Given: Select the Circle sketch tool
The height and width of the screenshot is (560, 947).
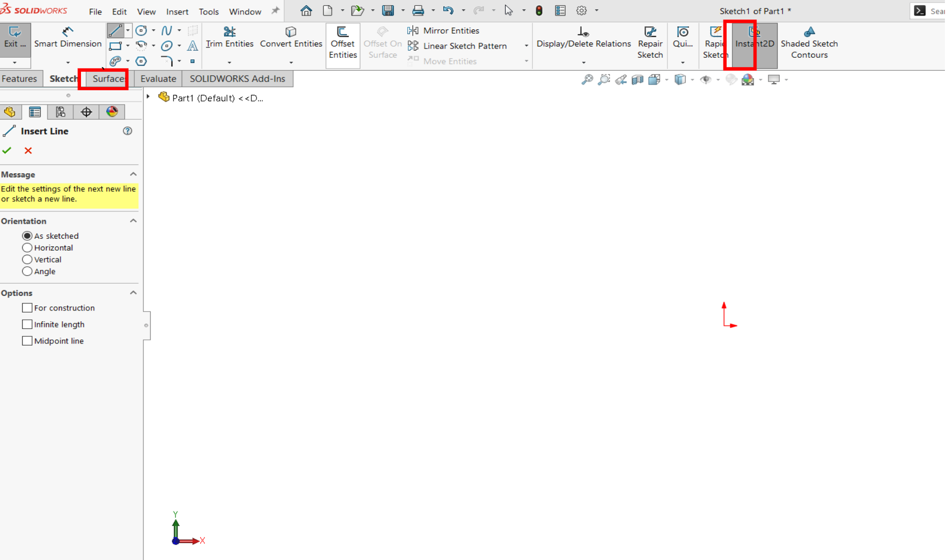Looking at the screenshot, I should tap(141, 30).
